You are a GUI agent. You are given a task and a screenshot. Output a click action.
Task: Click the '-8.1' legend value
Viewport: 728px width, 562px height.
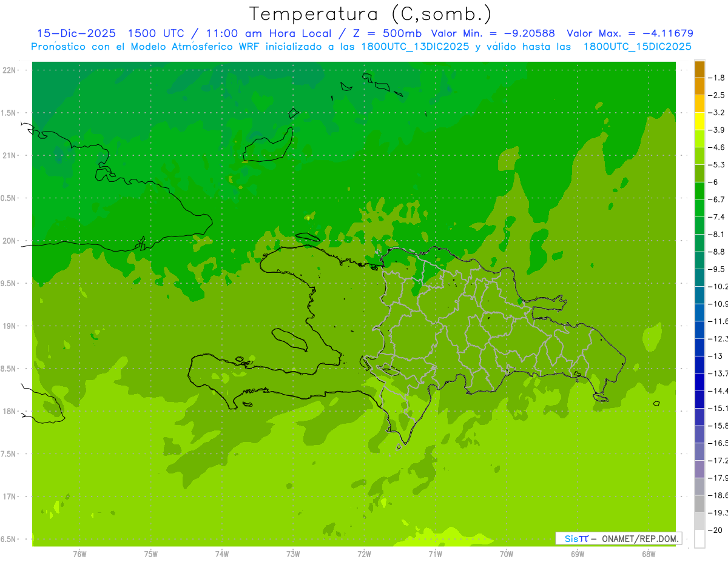[717, 235]
